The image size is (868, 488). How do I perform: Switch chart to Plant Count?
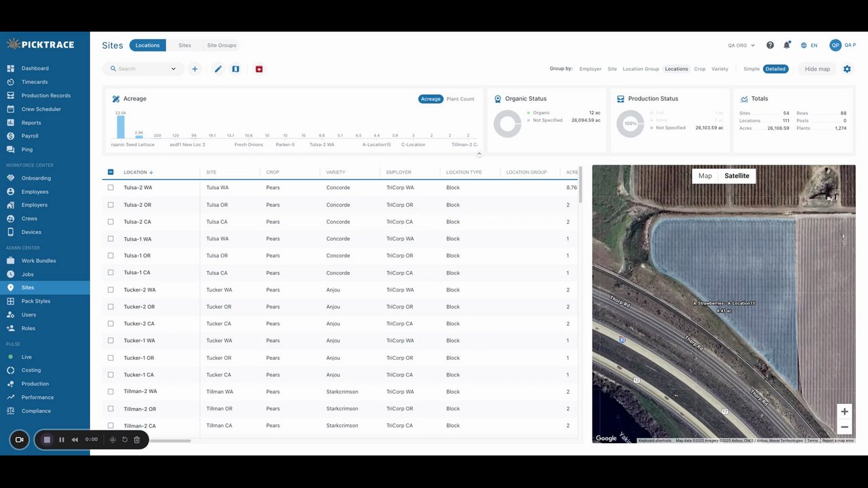[x=460, y=99]
